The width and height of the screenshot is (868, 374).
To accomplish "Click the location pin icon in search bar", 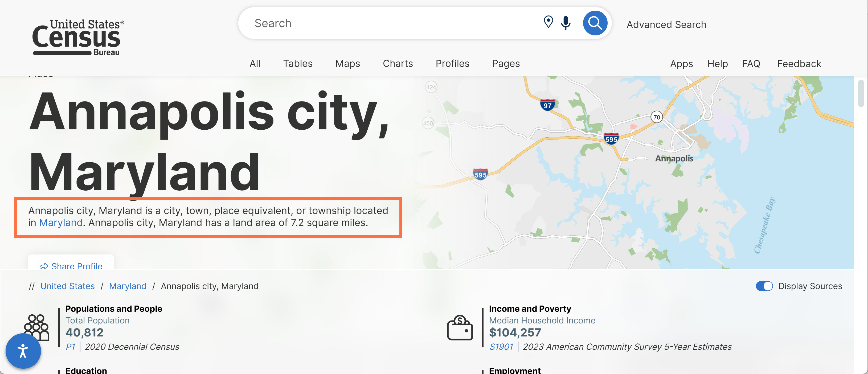I will 548,22.
